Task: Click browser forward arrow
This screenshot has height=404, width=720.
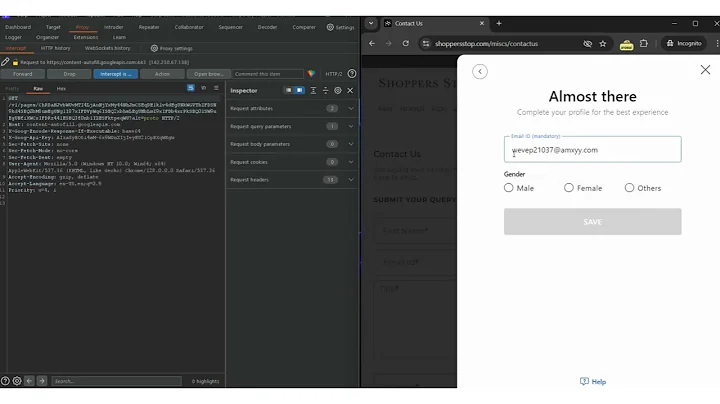Action: tap(388, 43)
